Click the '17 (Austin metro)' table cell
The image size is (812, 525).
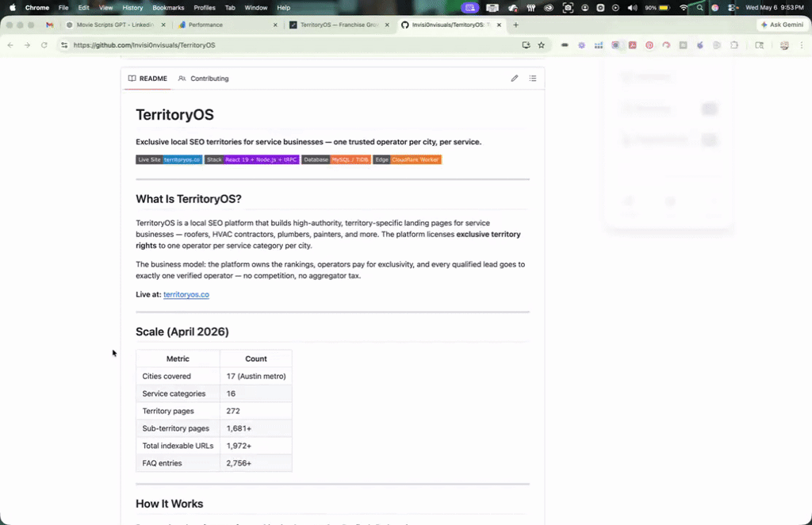[x=256, y=376]
